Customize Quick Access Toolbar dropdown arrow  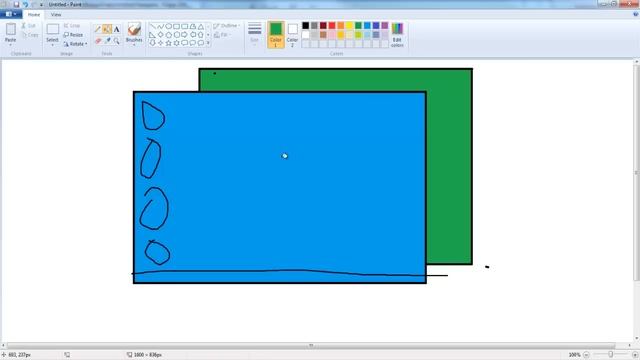click(41, 4)
